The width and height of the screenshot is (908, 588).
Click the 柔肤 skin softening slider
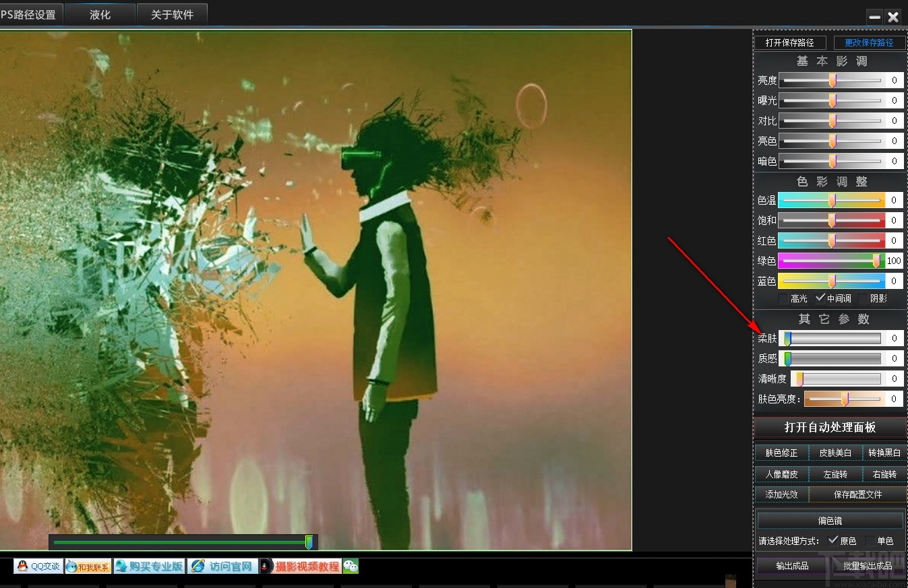[832, 338]
